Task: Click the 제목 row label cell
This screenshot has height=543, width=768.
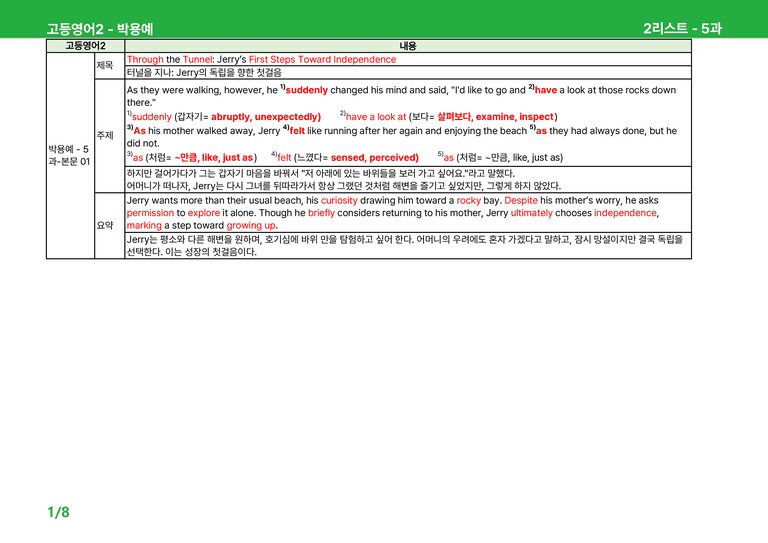Action: click(x=109, y=66)
